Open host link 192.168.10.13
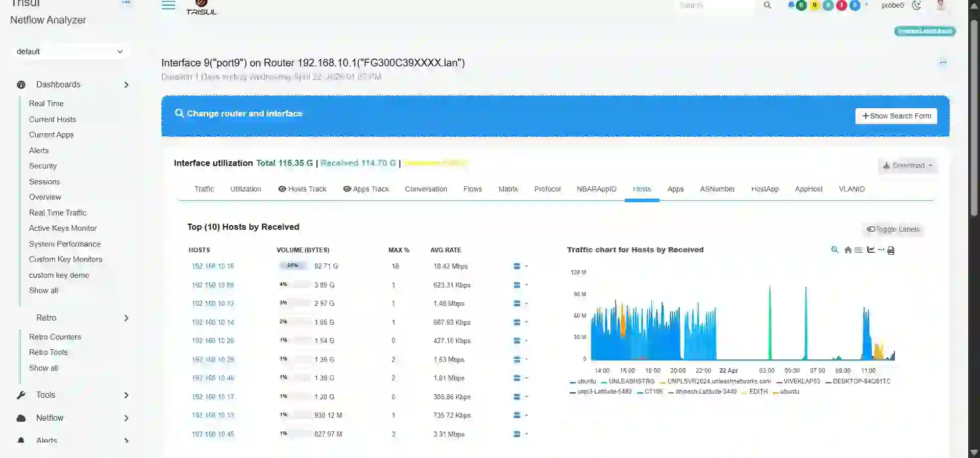 point(213,415)
